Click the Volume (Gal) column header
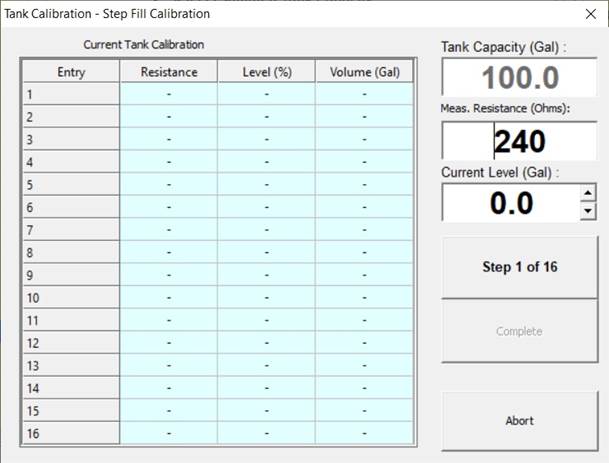Viewport: 609px width, 463px height. click(364, 72)
